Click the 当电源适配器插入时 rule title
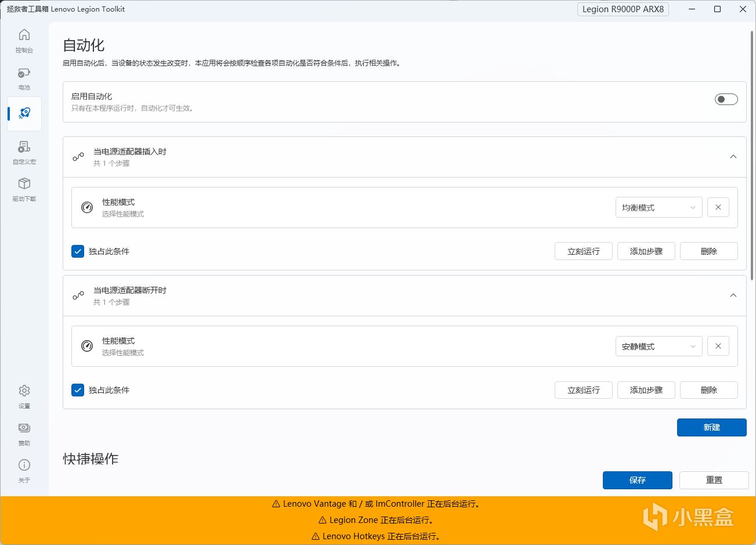This screenshot has width=756, height=545. point(130,151)
